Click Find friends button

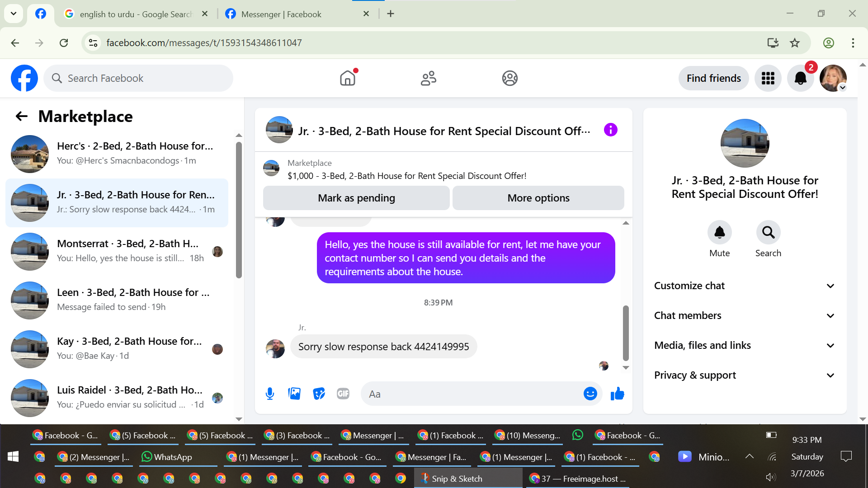click(713, 78)
